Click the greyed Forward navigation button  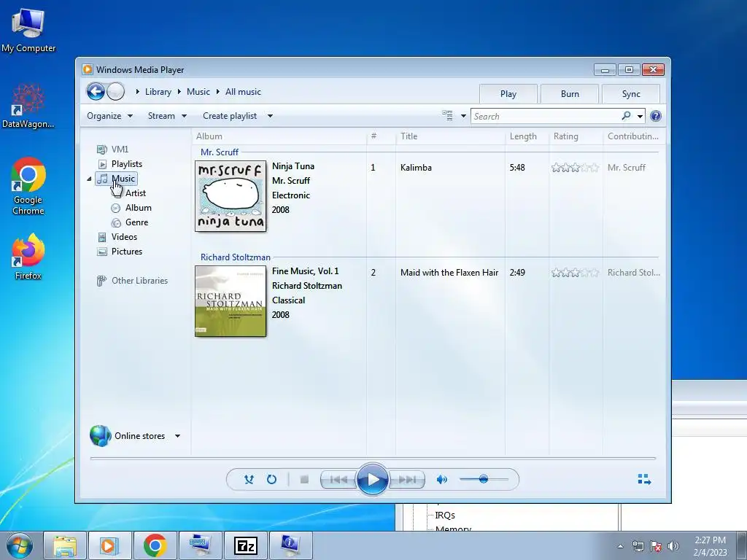pos(115,91)
